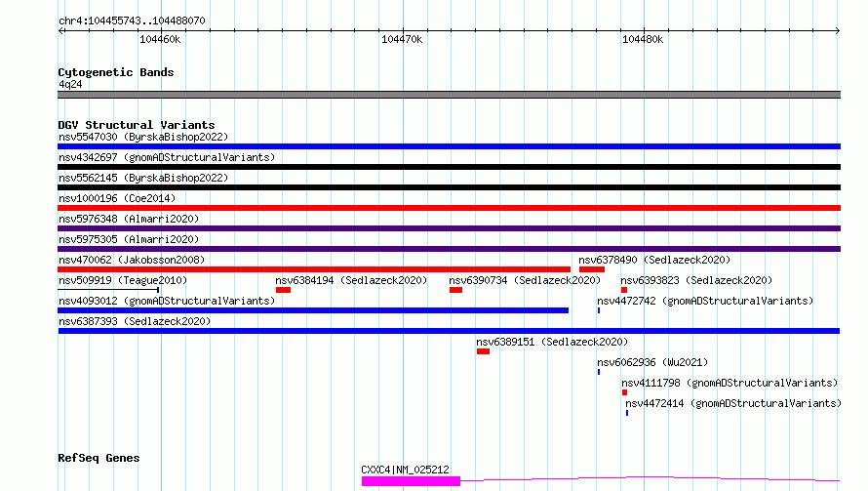Click the 104460k ruler label
868x491 pixels.
pyautogui.click(x=160, y=39)
